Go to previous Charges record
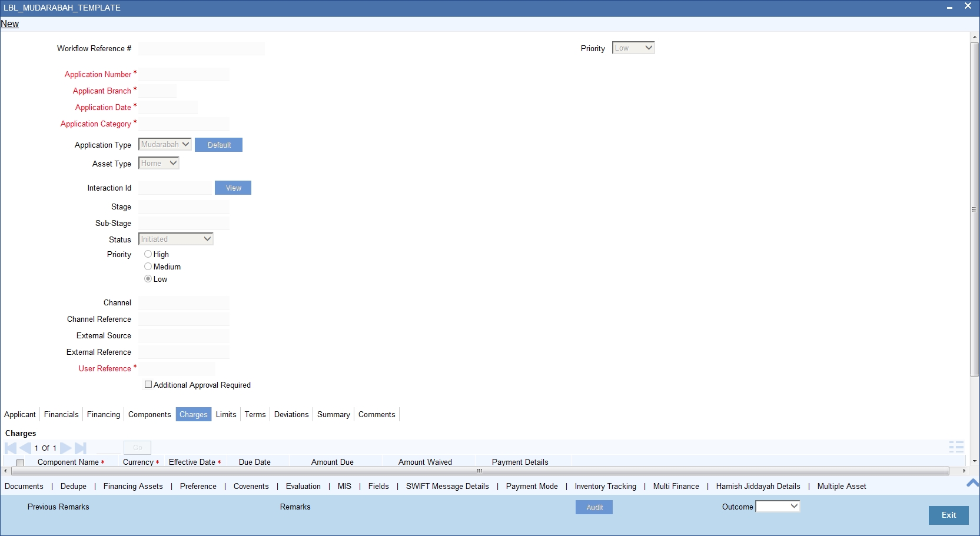This screenshot has width=980, height=536. (25, 448)
